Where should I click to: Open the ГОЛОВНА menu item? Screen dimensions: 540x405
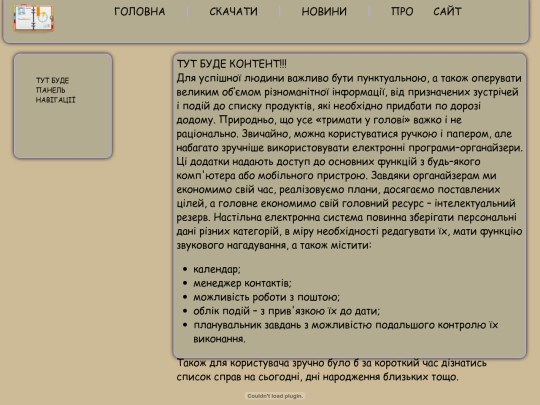pyautogui.click(x=139, y=12)
